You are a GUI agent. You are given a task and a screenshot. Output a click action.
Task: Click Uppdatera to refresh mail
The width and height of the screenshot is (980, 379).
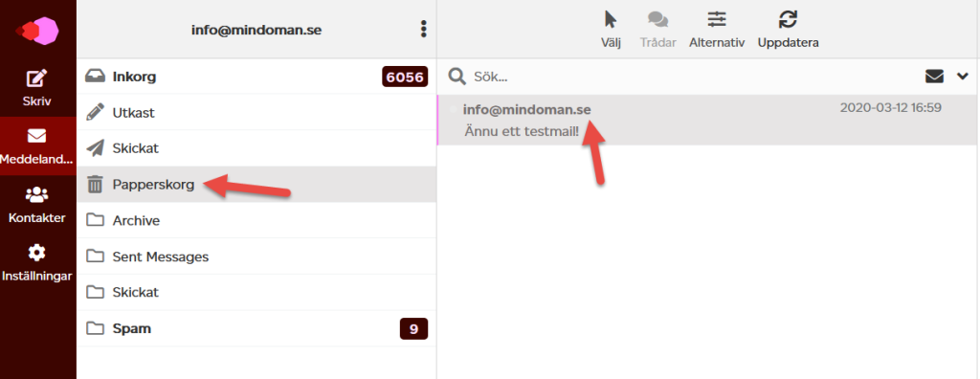click(789, 30)
